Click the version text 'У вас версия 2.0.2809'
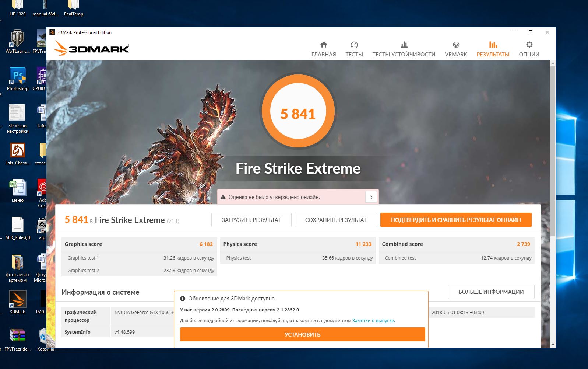This screenshot has height=369, width=588. 205,310
